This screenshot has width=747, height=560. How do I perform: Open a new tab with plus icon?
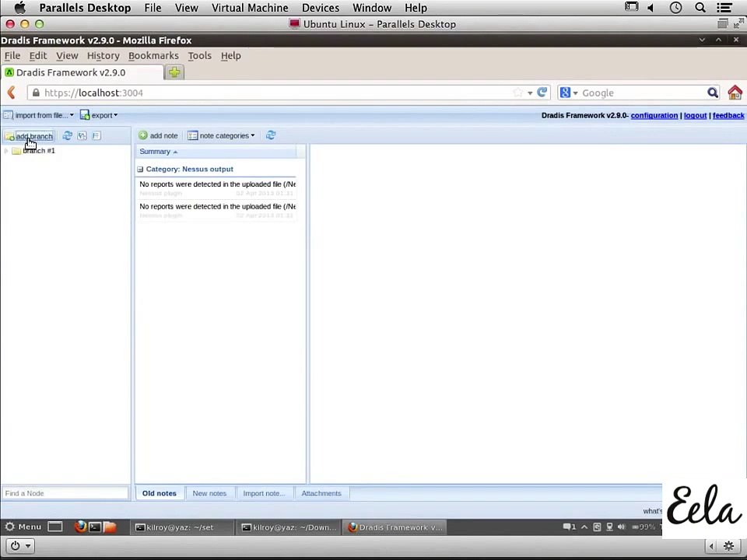click(174, 72)
